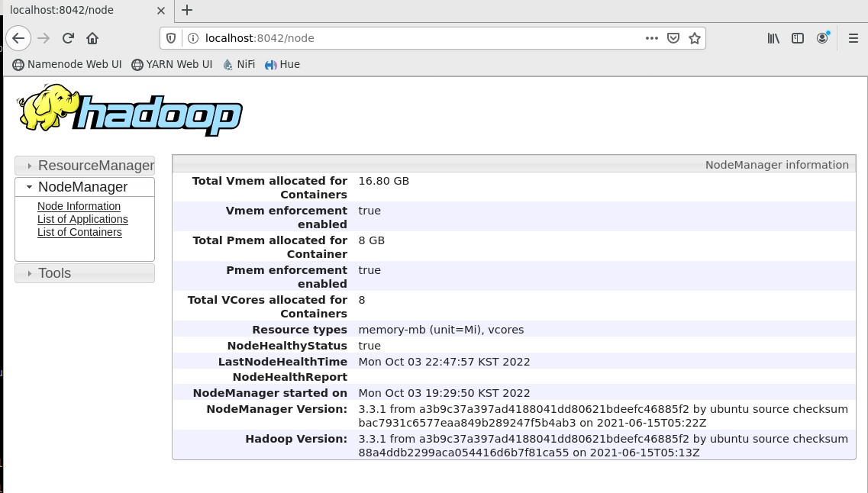Open the List of Applications link

click(x=82, y=219)
